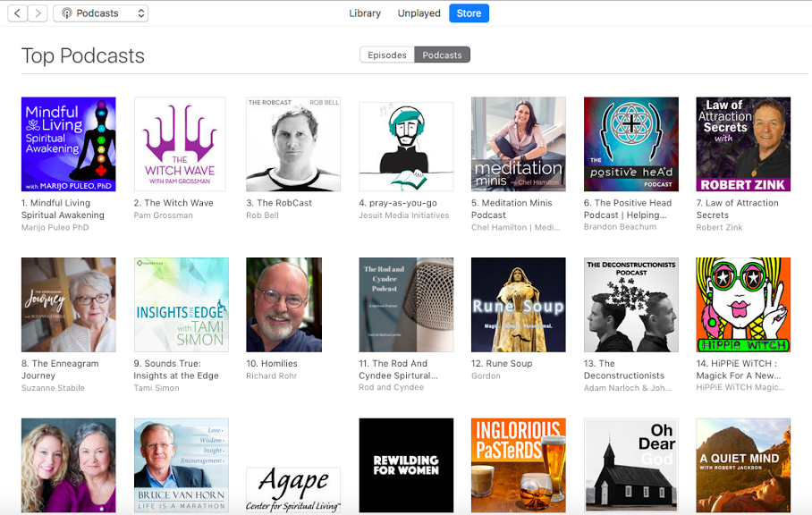Click title '1. Mindful Living Spiritual Awakening'
Image resolution: width=812 pixels, height=515 pixels.
(x=63, y=209)
